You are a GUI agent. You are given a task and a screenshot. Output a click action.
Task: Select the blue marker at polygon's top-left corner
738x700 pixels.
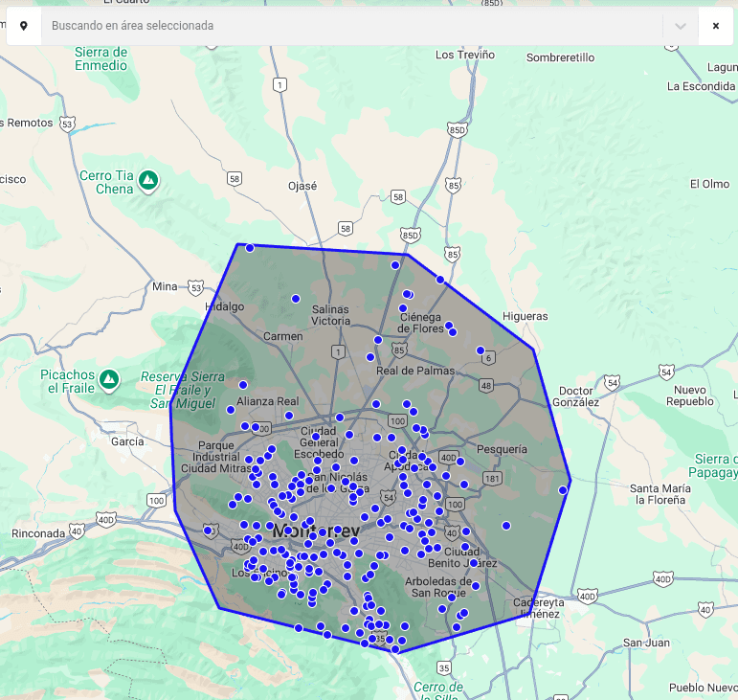(x=250, y=248)
